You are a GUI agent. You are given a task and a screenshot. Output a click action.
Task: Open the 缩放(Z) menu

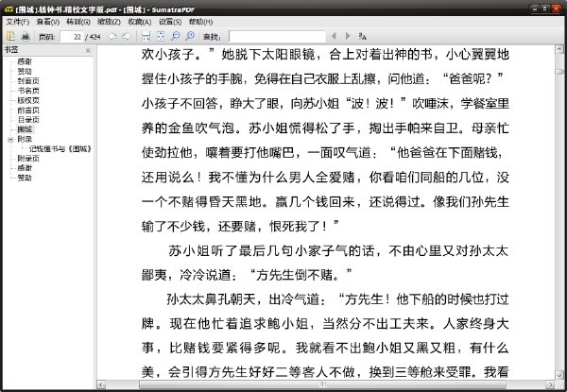pos(109,22)
